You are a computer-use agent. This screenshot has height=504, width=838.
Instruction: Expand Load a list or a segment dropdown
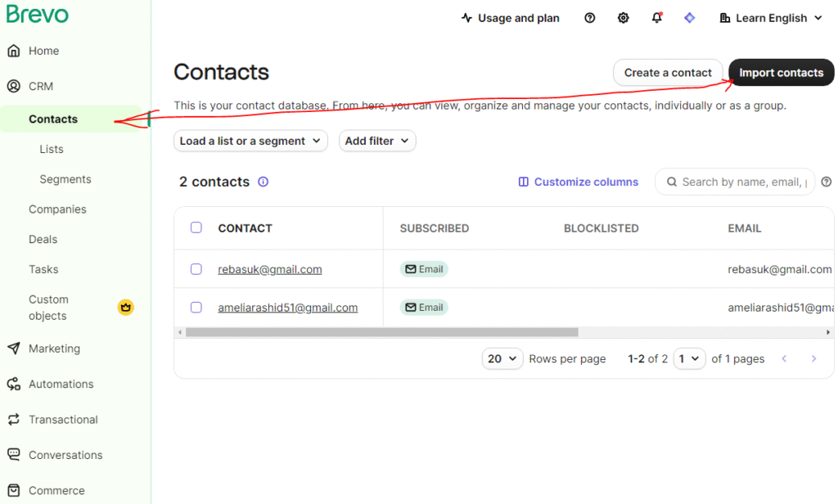250,141
